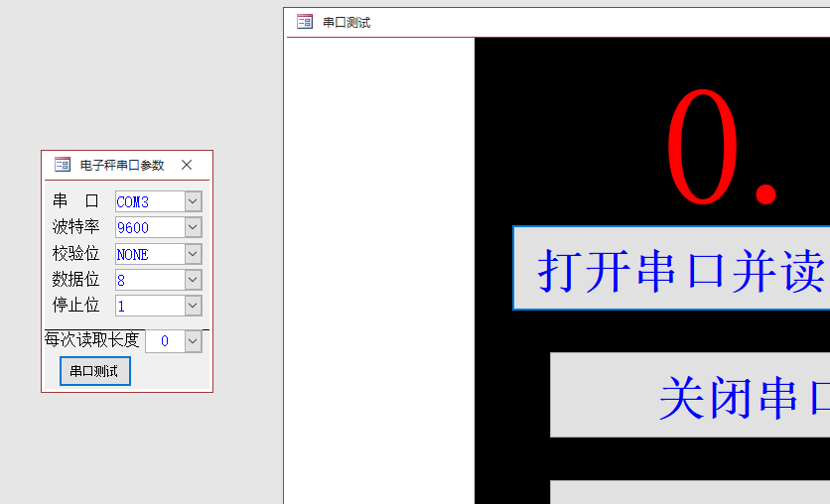830x504 pixels.
Task: Click the read length field showing 0
Action: [165, 341]
